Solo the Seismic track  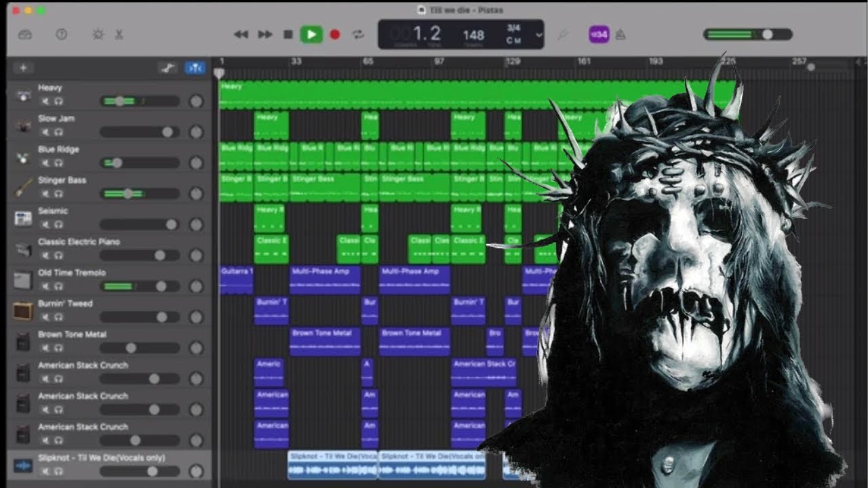point(59,224)
